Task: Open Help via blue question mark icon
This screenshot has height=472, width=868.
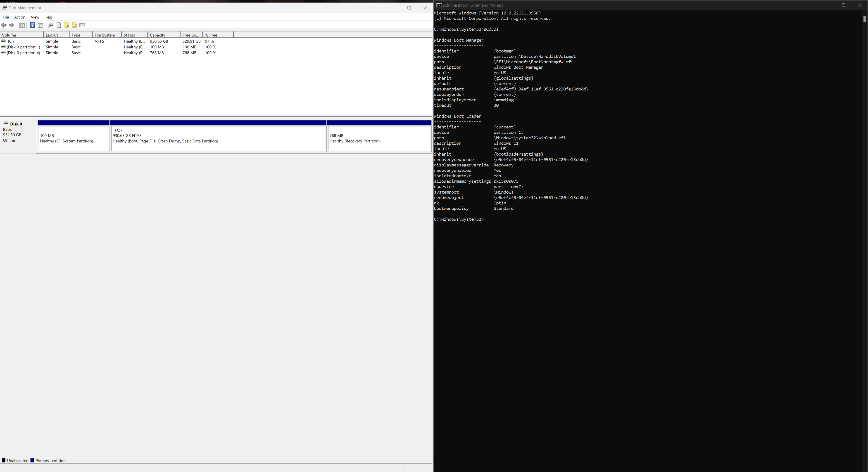Action: [x=32, y=25]
